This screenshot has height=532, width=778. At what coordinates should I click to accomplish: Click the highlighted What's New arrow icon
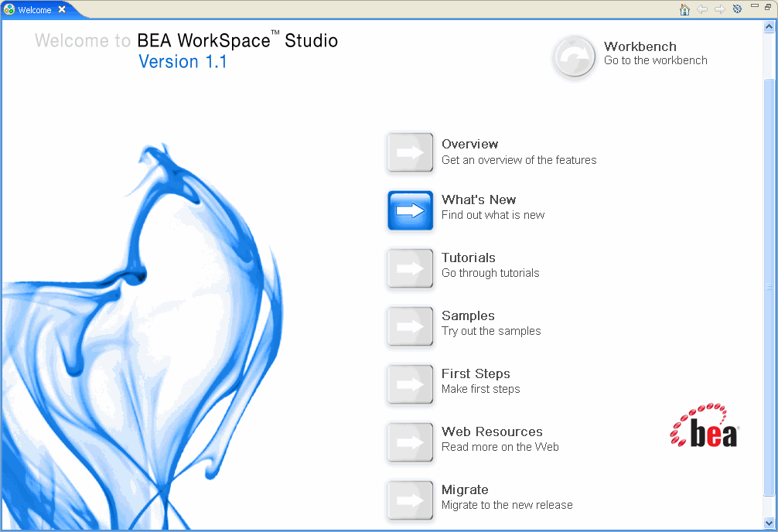pyautogui.click(x=411, y=211)
